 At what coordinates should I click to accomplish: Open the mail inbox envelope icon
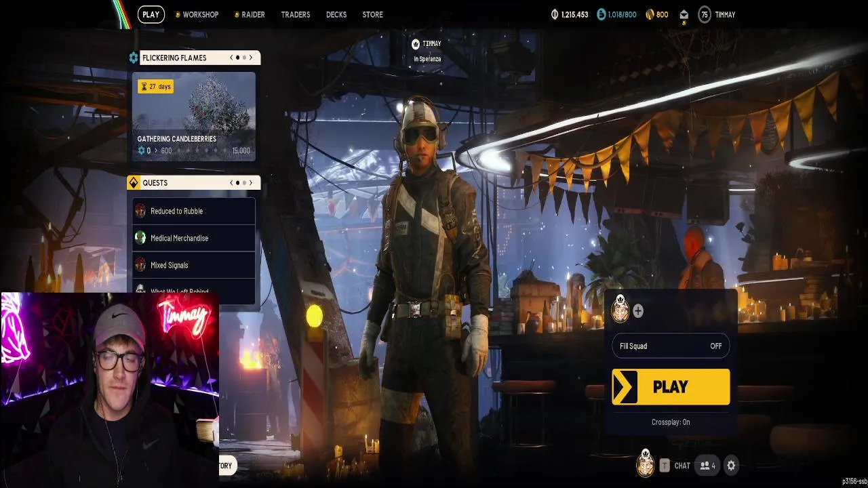pyautogui.click(x=684, y=15)
